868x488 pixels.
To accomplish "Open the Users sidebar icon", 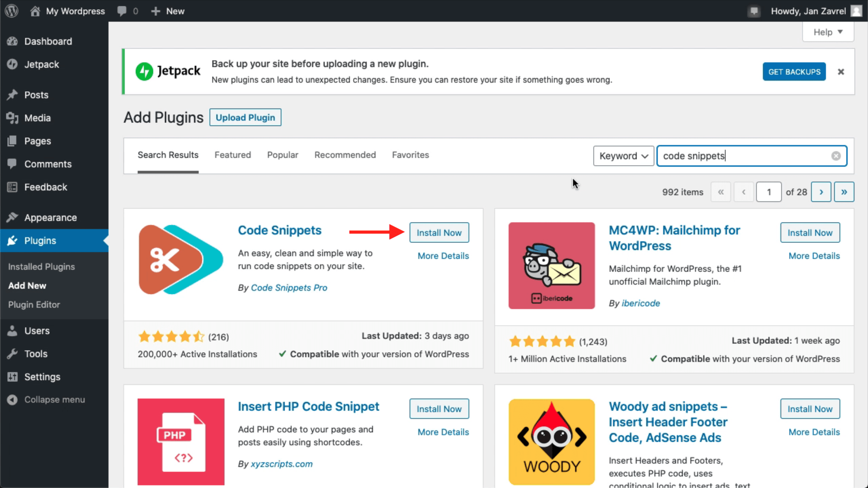I will point(12,331).
